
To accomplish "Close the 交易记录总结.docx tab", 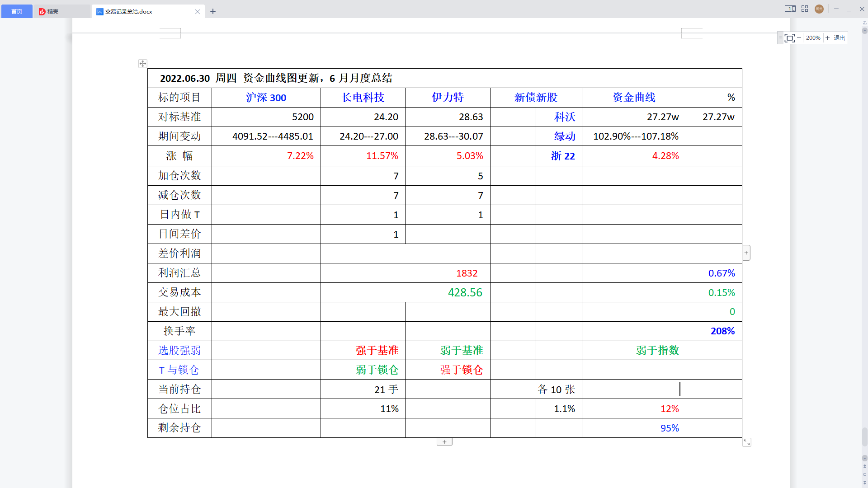I will tap(198, 12).
